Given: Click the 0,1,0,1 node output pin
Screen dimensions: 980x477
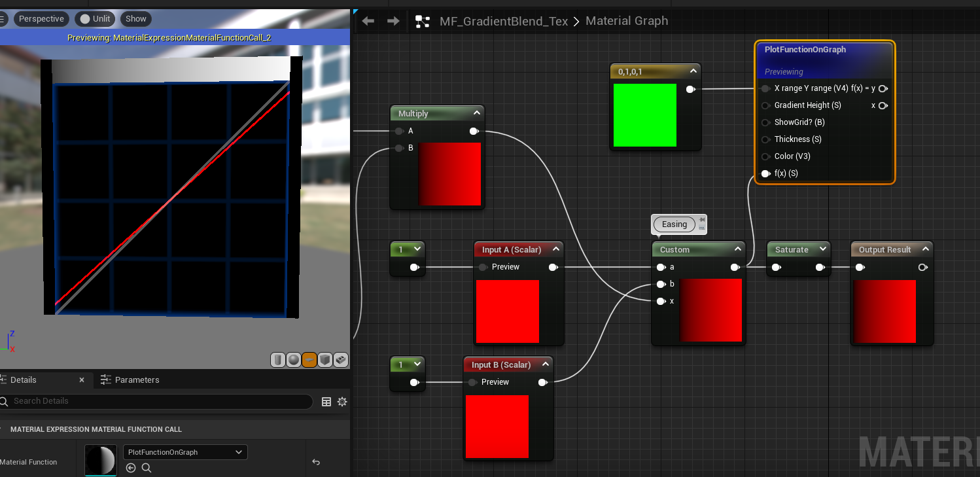Looking at the screenshot, I should [x=691, y=89].
